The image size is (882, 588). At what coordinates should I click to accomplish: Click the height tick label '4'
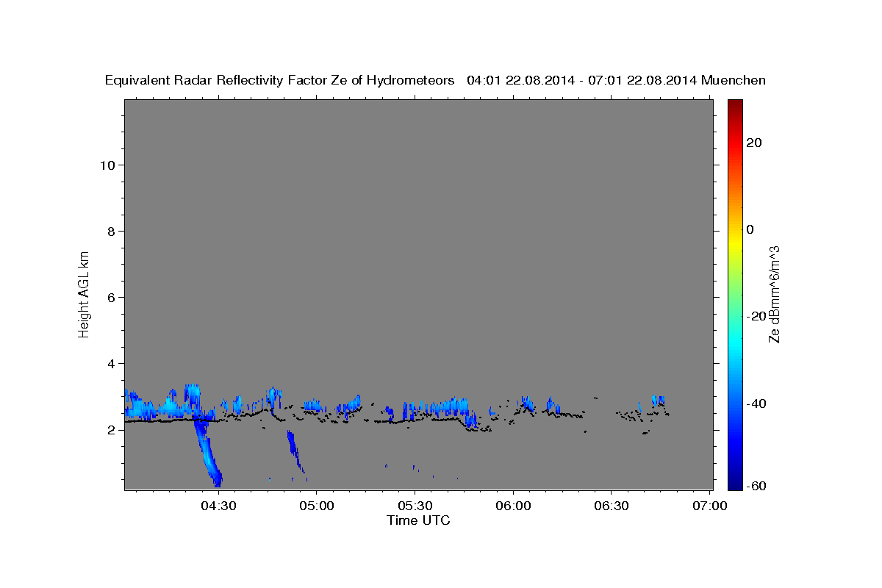pyautogui.click(x=110, y=363)
